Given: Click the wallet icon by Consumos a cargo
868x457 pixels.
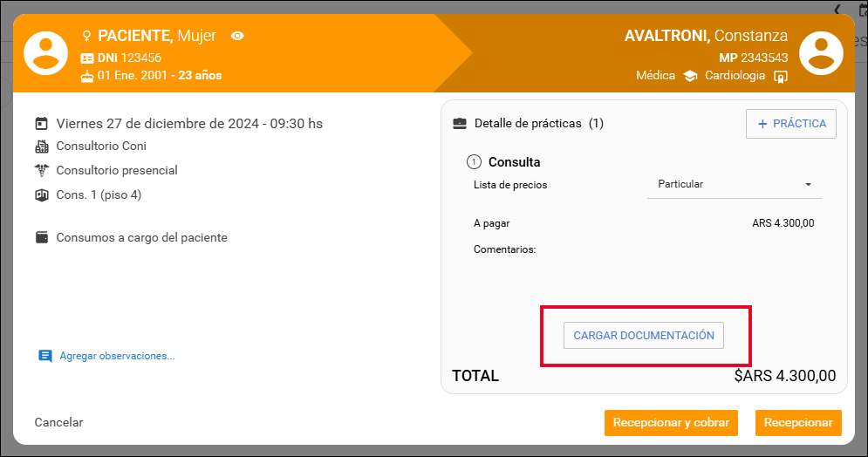Looking at the screenshot, I should point(42,237).
